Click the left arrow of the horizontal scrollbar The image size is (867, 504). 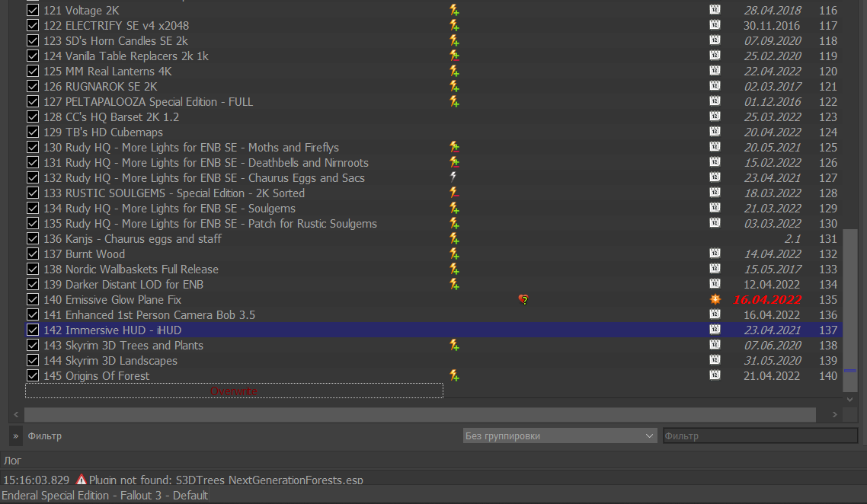pyautogui.click(x=16, y=414)
